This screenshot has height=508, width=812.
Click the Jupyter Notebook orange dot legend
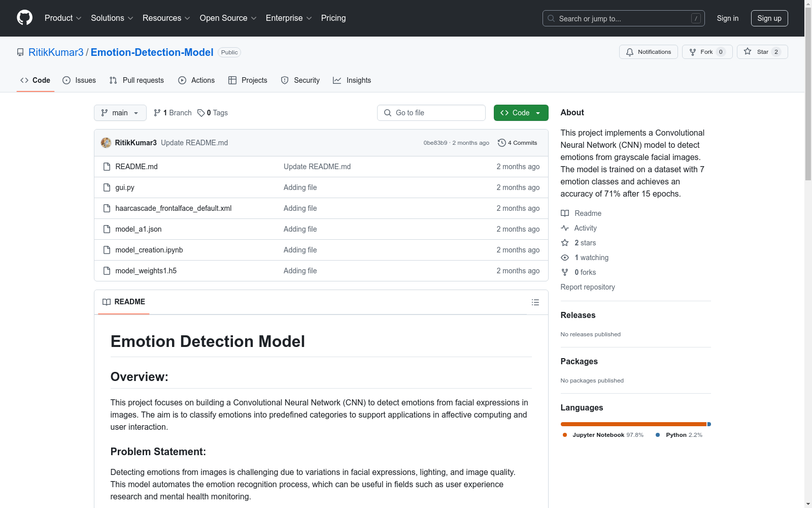point(565,435)
